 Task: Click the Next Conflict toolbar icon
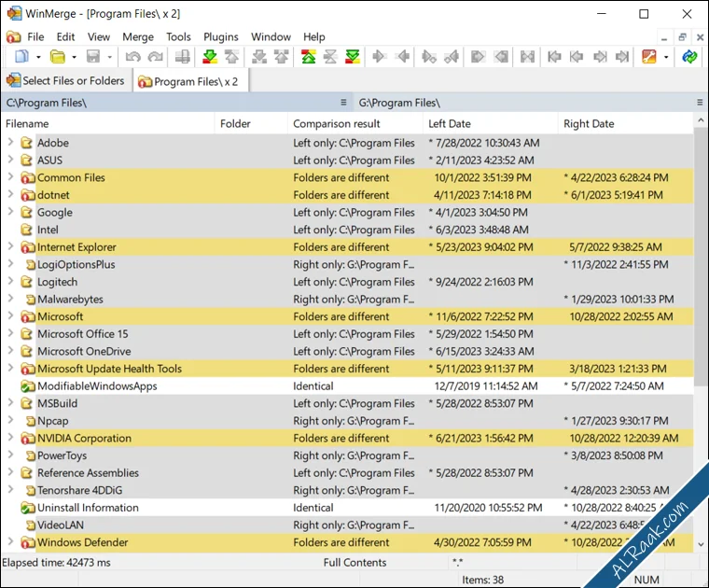259,57
